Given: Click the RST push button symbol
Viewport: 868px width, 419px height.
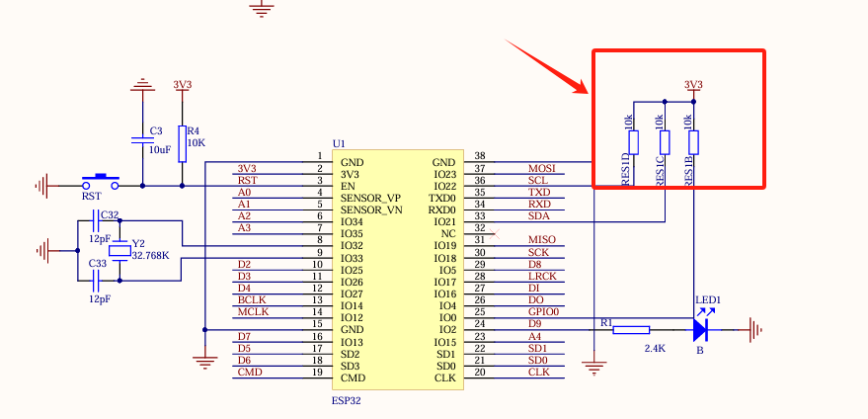Looking at the screenshot, I should point(100,181).
